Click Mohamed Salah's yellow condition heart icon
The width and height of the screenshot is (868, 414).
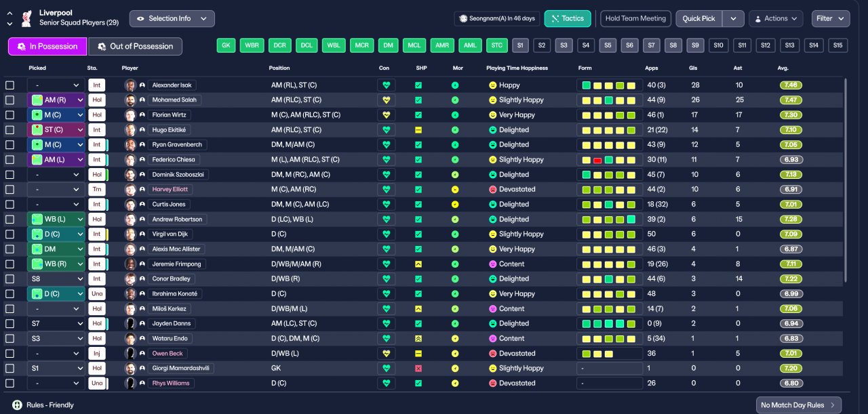click(x=387, y=100)
